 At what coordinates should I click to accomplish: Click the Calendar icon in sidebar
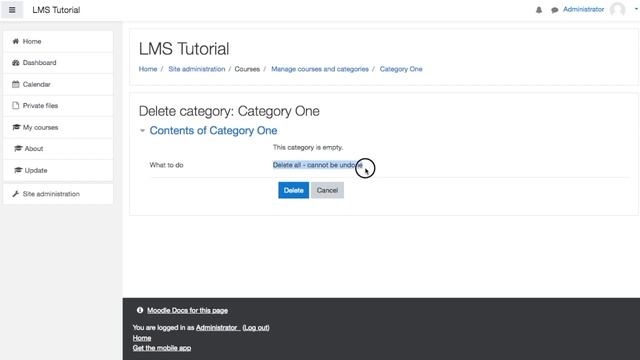(x=16, y=84)
